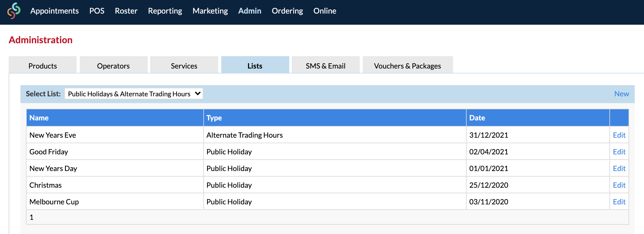Click the date 02/04/2021
This screenshot has height=234, width=644.
(x=489, y=152)
